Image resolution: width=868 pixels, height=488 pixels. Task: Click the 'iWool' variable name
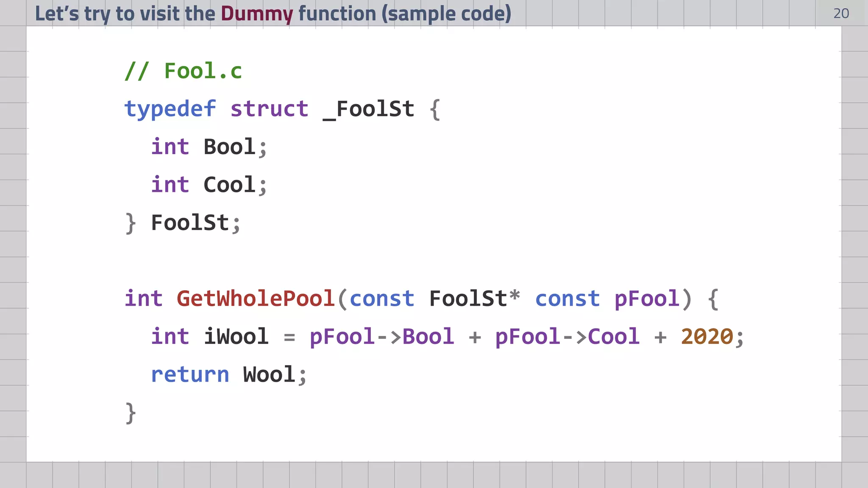tap(236, 337)
